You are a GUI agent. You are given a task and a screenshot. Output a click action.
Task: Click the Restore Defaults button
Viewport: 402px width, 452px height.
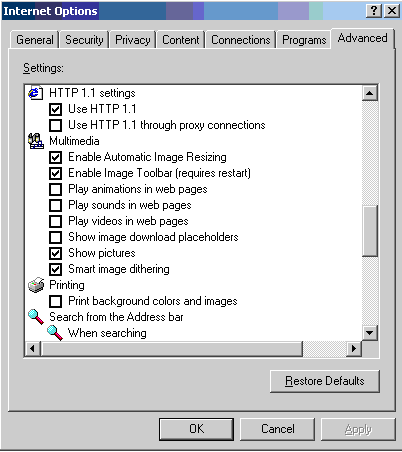[325, 381]
